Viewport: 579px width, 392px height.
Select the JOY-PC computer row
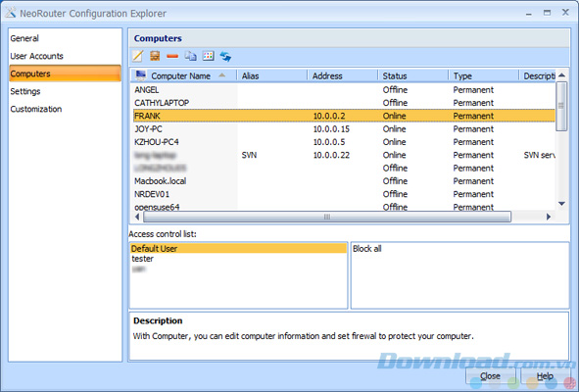pos(344,129)
